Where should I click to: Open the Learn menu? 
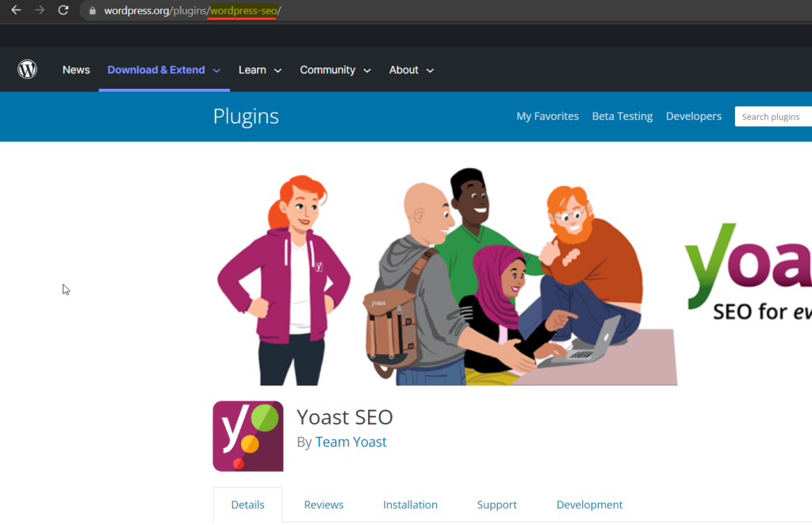pyautogui.click(x=252, y=70)
